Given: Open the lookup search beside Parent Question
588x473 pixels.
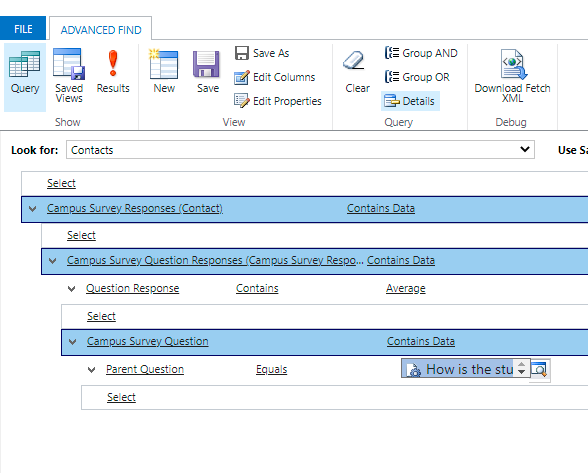Looking at the screenshot, I should 539,370.
